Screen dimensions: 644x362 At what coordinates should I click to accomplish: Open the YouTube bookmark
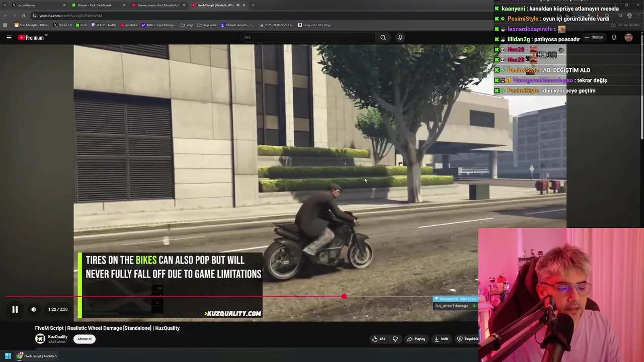tap(129, 25)
